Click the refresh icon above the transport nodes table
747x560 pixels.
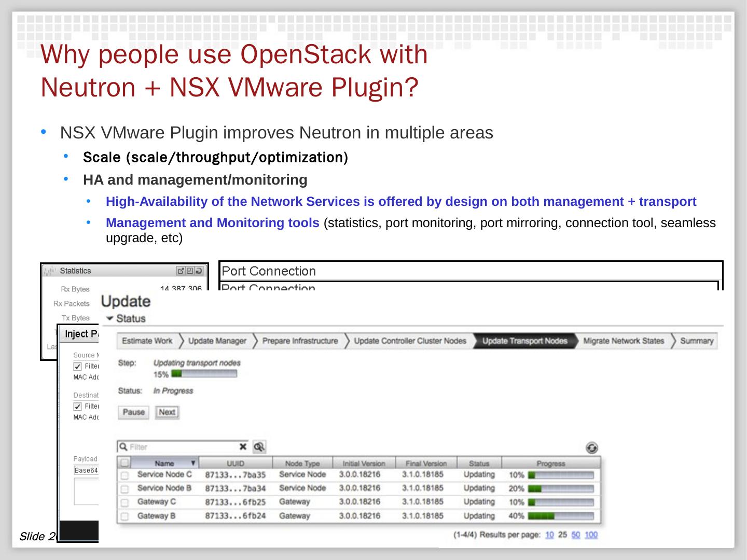(592, 447)
